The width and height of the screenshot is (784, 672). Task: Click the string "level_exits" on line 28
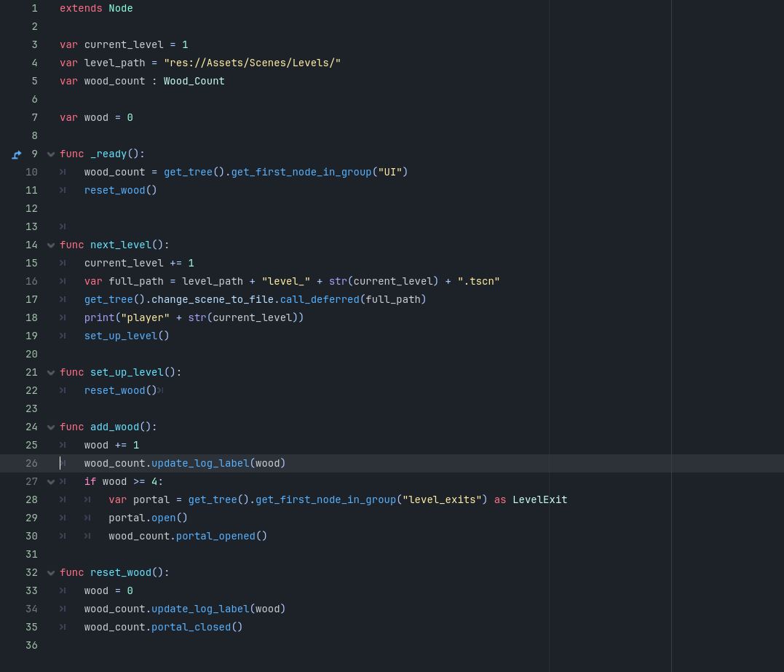click(441, 499)
